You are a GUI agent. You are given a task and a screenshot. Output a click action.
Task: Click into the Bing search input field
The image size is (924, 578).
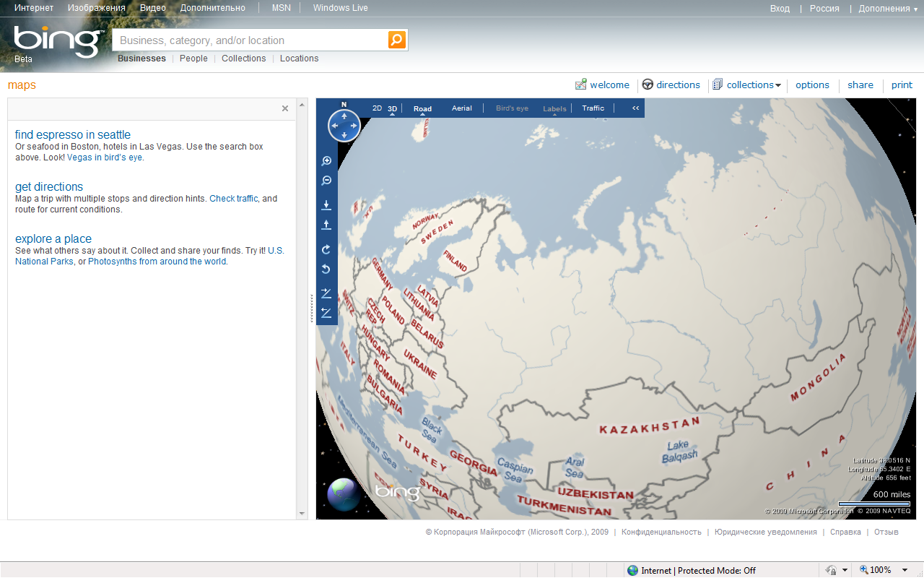click(x=249, y=40)
